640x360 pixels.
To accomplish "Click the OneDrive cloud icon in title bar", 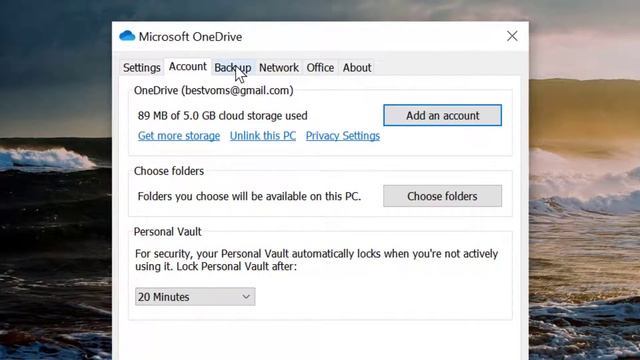I will pos(127,36).
